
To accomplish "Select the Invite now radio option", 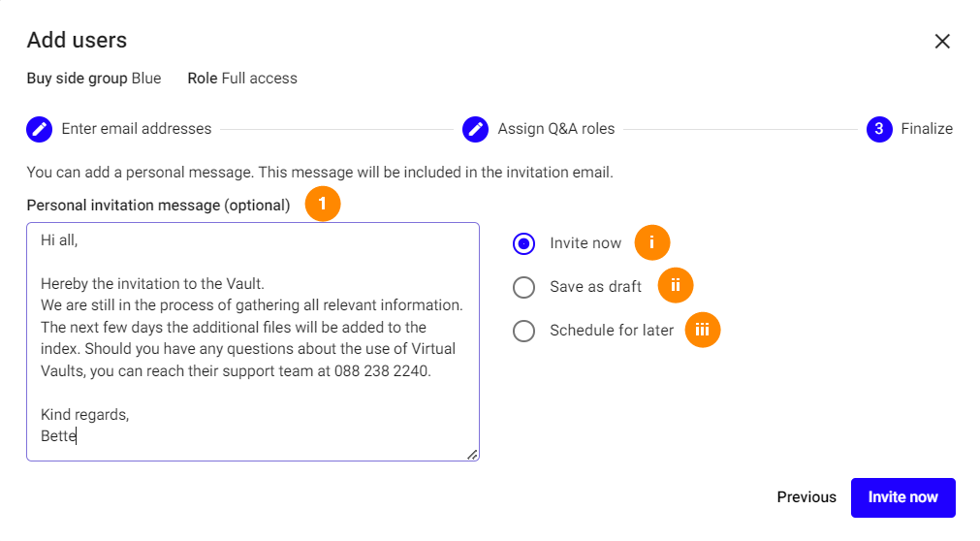I will [523, 243].
